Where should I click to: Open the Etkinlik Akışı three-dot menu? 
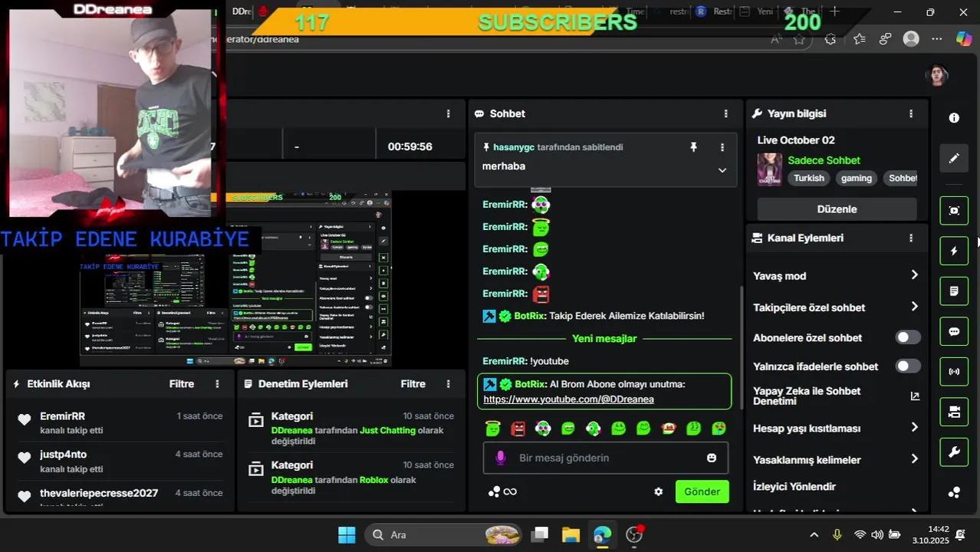point(218,383)
